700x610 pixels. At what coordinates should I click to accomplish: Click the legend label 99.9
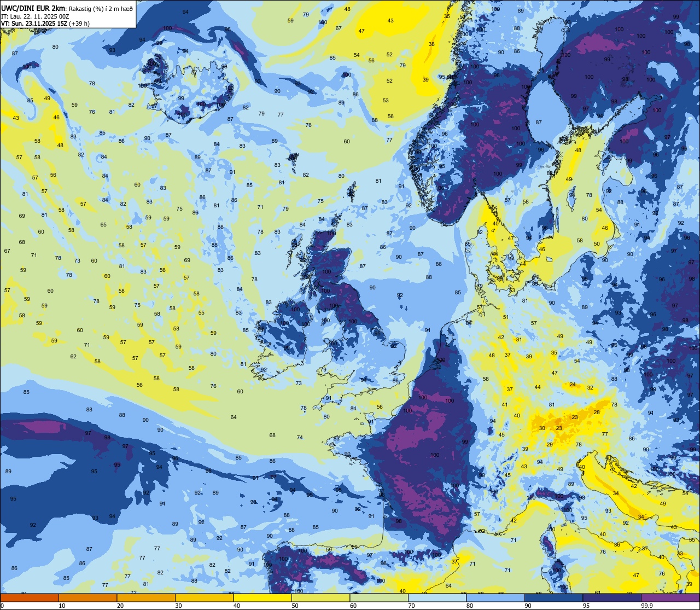click(x=647, y=606)
